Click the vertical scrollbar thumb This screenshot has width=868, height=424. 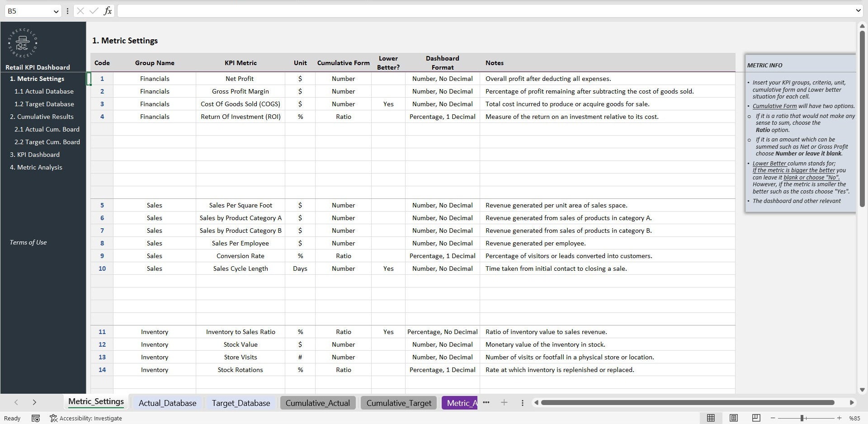[862, 119]
